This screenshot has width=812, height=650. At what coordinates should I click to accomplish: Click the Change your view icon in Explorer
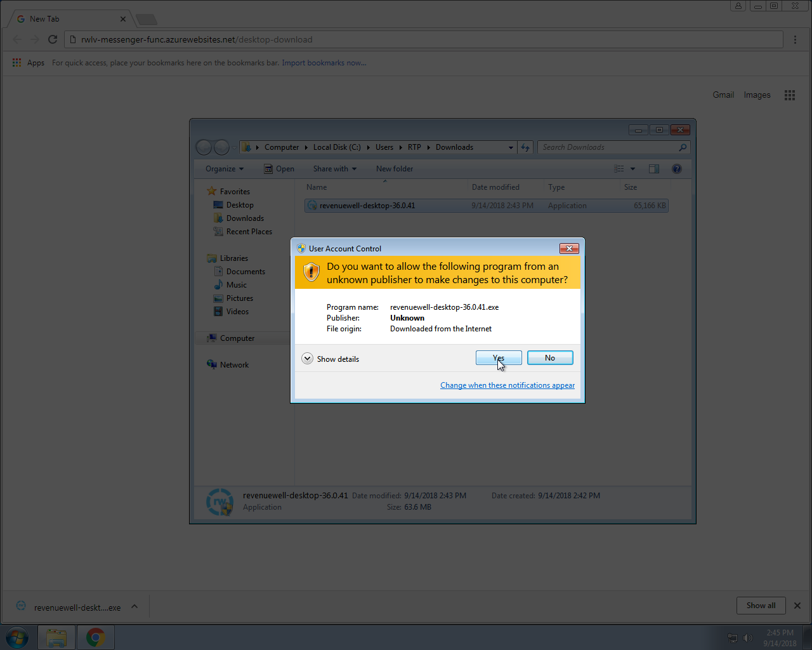click(x=619, y=169)
